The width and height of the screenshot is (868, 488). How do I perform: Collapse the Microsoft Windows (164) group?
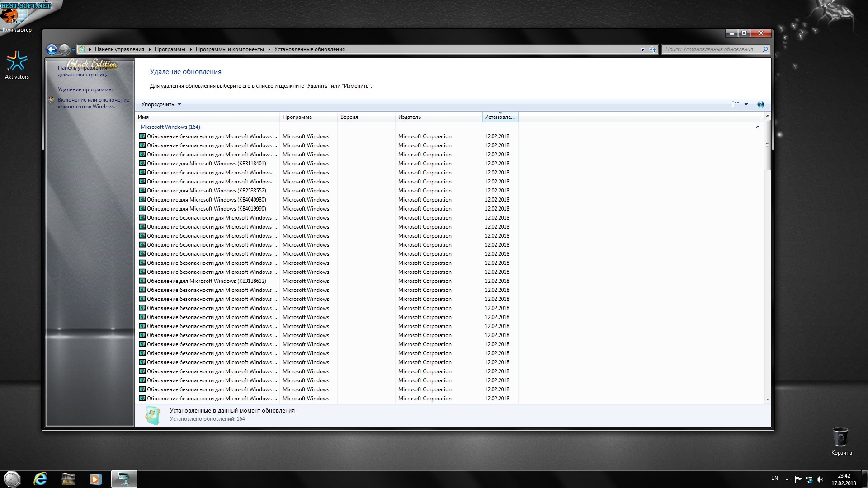tap(758, 127)
